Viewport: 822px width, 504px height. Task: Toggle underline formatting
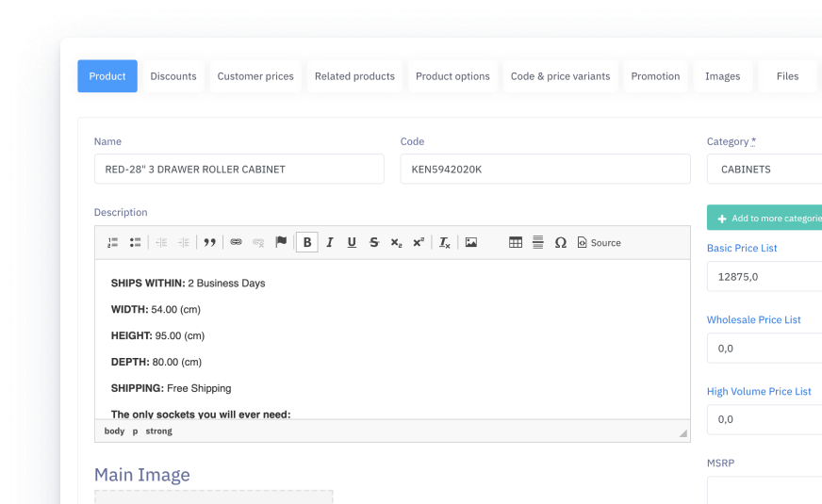coord(352,242)
